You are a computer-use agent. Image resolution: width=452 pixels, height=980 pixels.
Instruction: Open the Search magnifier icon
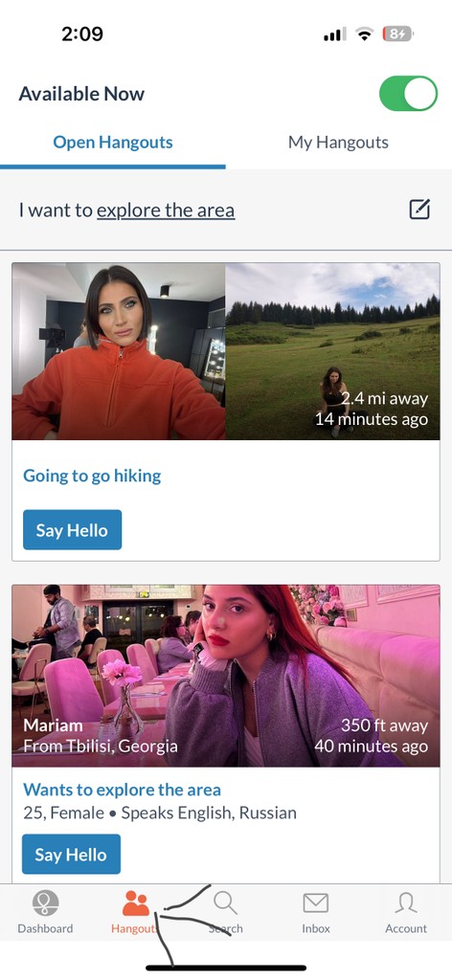pos(225,902)
